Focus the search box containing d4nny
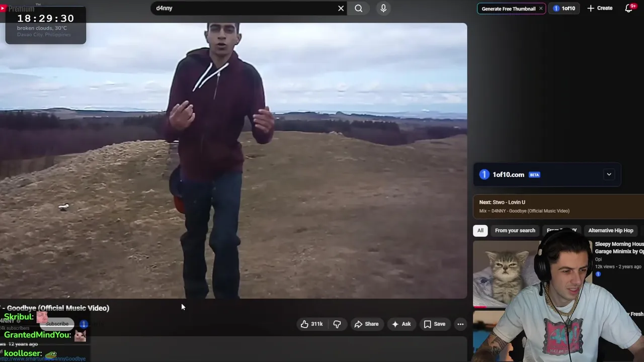 pyautogui.click(x=244, y=8)
